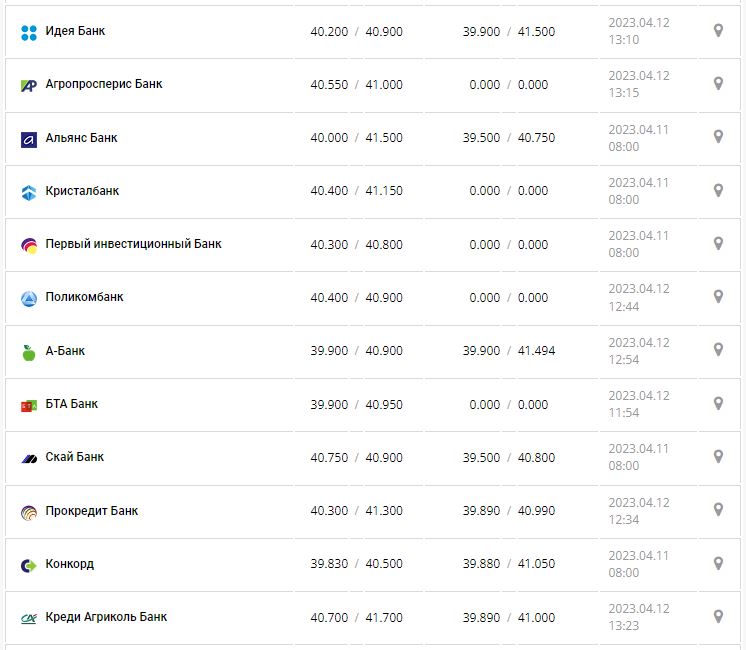Image resolution: width=746 pixels, height=650 pixels.
Task: Click the map pin in Кристалбанк row
Action: [x=718, y=190]
